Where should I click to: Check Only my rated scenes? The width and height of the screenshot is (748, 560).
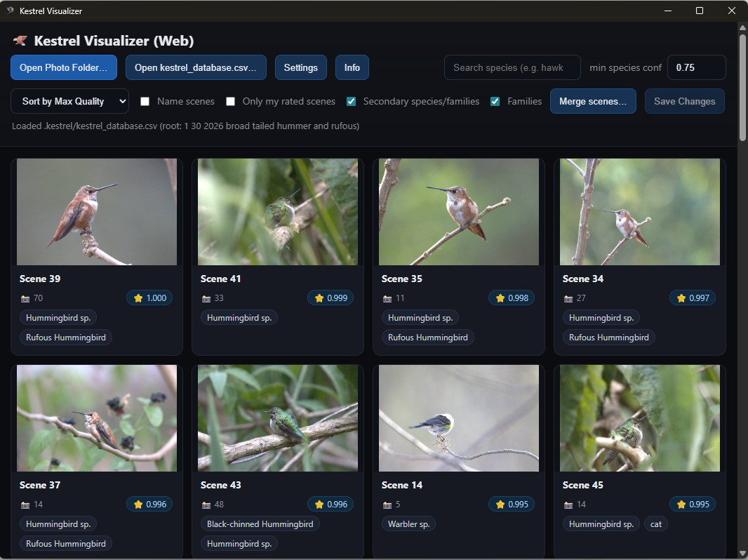point(230,101)
